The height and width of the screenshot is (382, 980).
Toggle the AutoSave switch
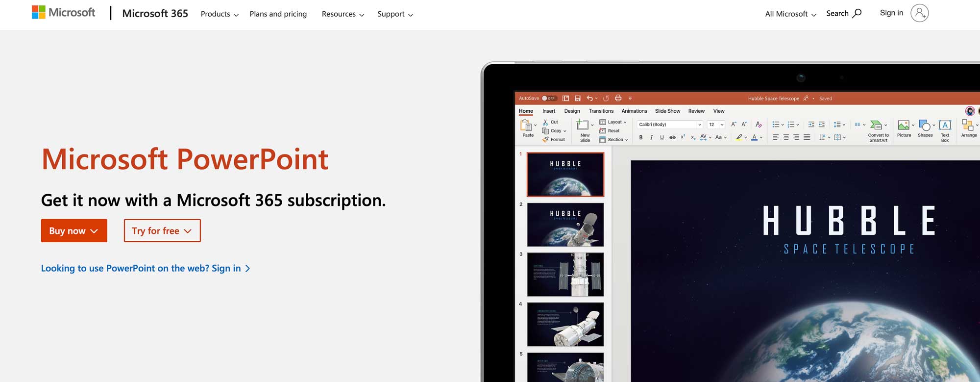pos(548,99)
